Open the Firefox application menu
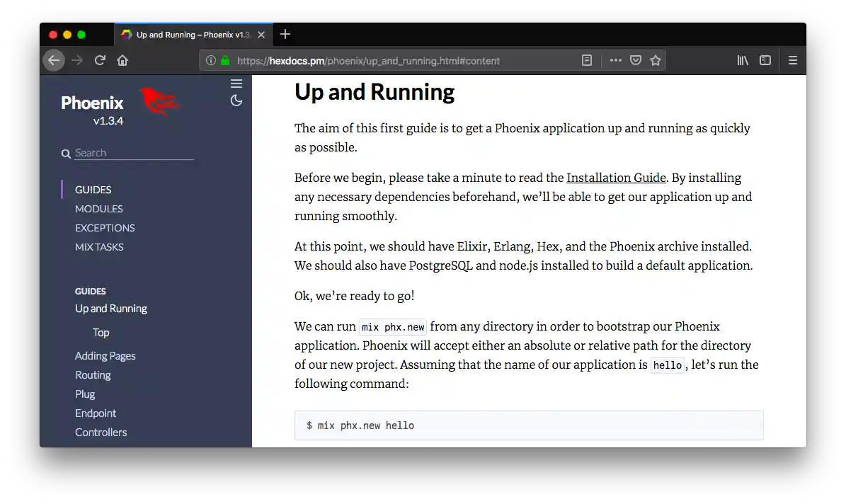The height and width of the screenshot is (504, 846). point(793,60)
